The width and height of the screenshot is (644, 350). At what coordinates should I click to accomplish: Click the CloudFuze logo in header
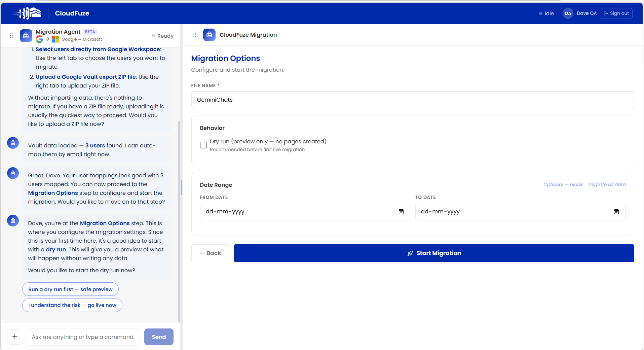[27, 13]
